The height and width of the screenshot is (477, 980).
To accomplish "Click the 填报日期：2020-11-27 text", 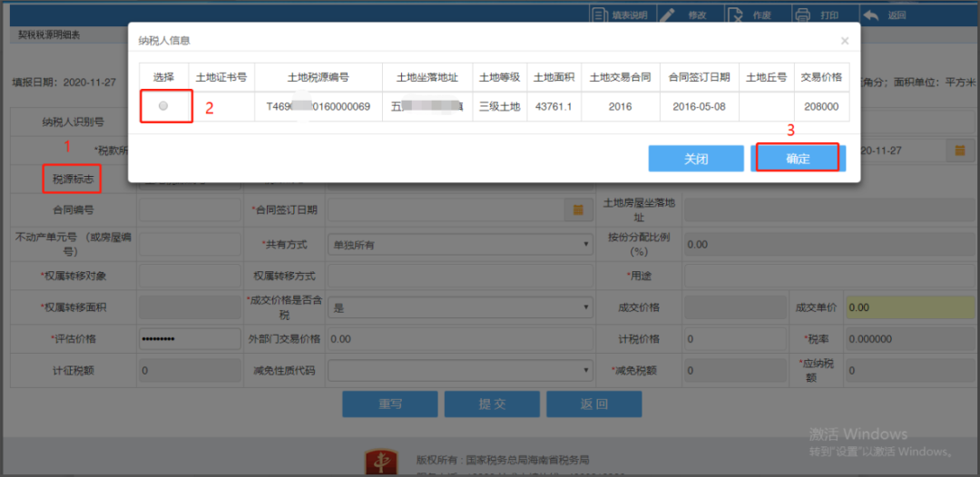I will [x=64, y=82].
